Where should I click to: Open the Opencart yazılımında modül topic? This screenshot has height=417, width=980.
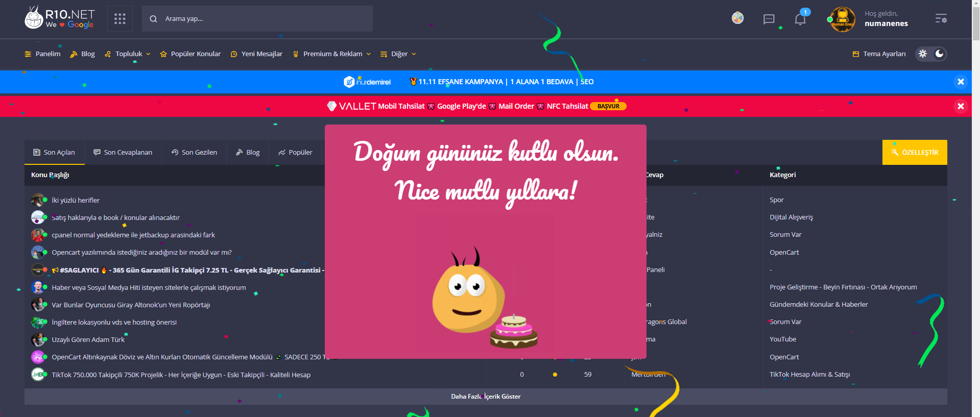pos(142,252)
